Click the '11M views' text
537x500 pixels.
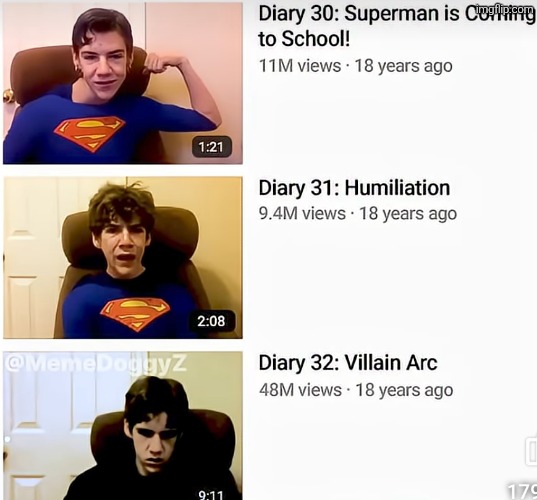click(300, 66)
